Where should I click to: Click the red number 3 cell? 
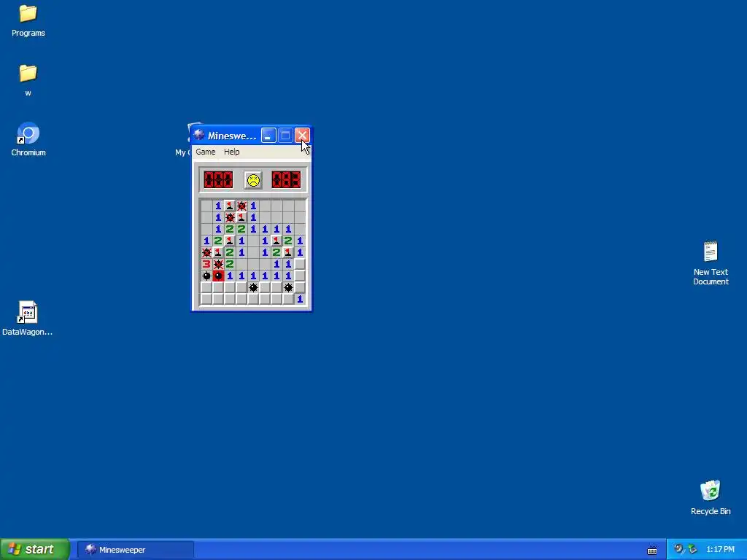point(206,264)
